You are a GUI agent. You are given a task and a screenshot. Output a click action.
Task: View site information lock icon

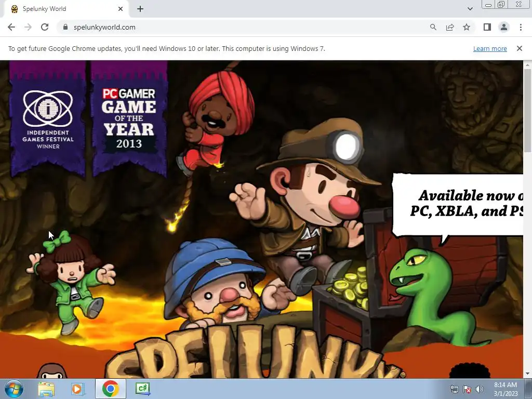[x=65, y=27]
